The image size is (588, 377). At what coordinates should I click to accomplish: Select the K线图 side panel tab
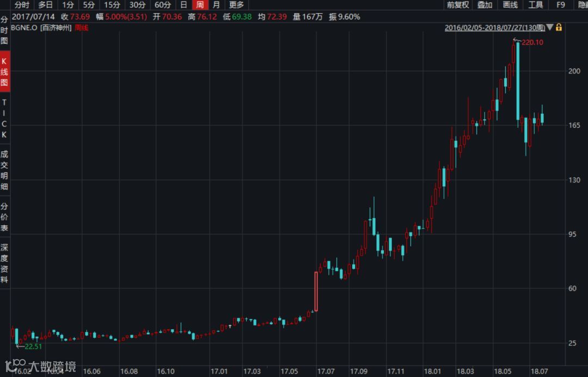[x=4, y=72]
